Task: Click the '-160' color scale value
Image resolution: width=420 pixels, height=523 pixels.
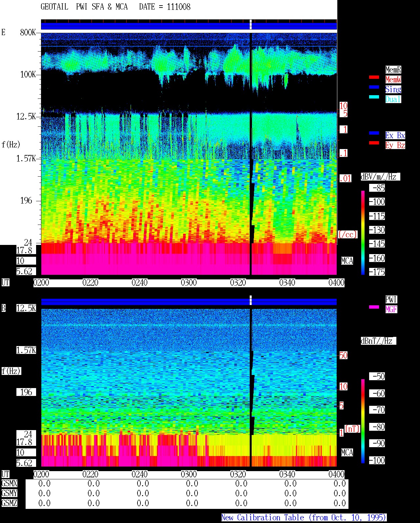Action: [377, 258]
